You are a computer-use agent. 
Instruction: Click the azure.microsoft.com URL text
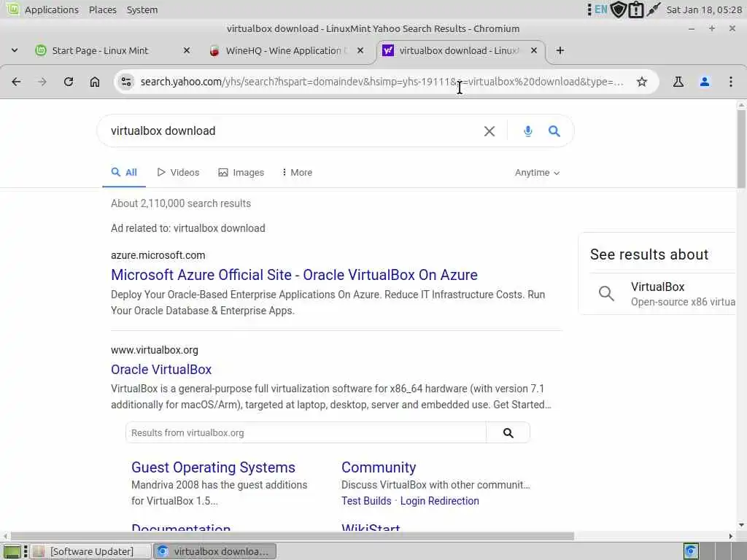coord(158,255)
